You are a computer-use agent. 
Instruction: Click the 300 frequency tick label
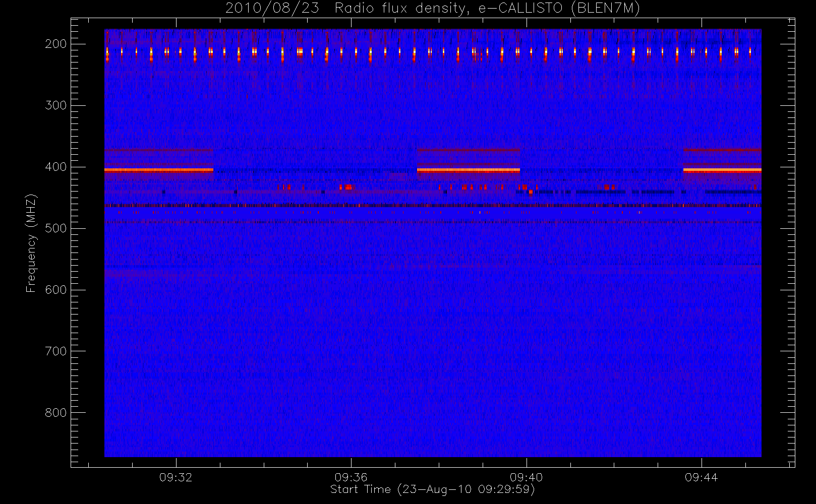click(56, 105)
